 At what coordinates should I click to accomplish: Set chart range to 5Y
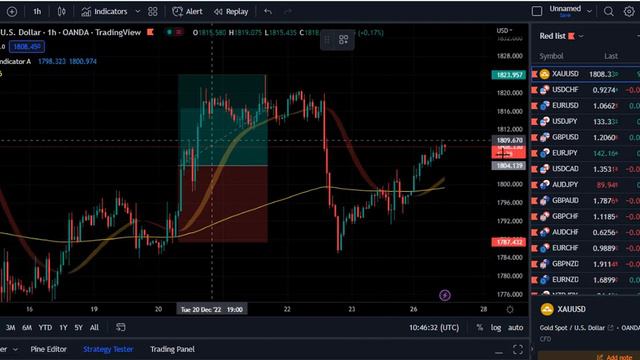(78, 327)
